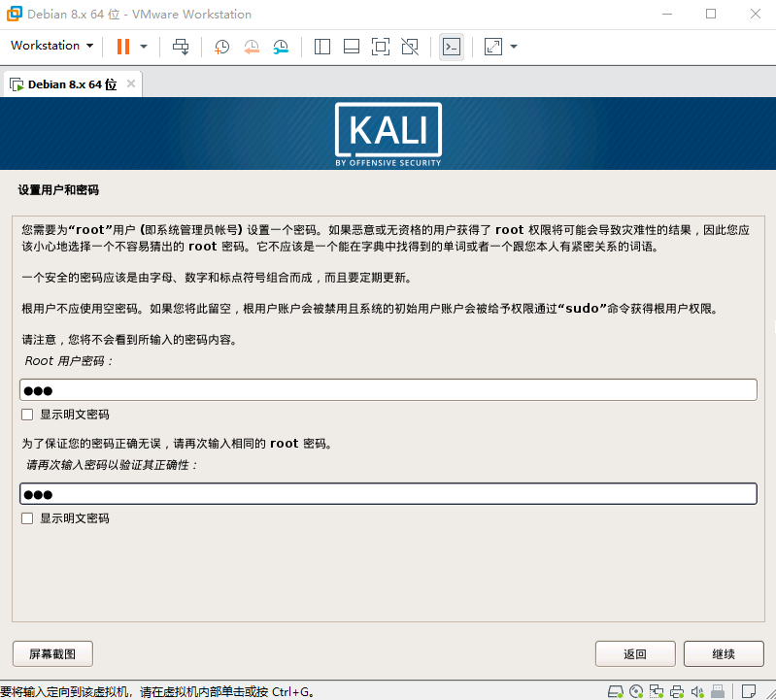Maximize the VMware Workstation window

711,14
